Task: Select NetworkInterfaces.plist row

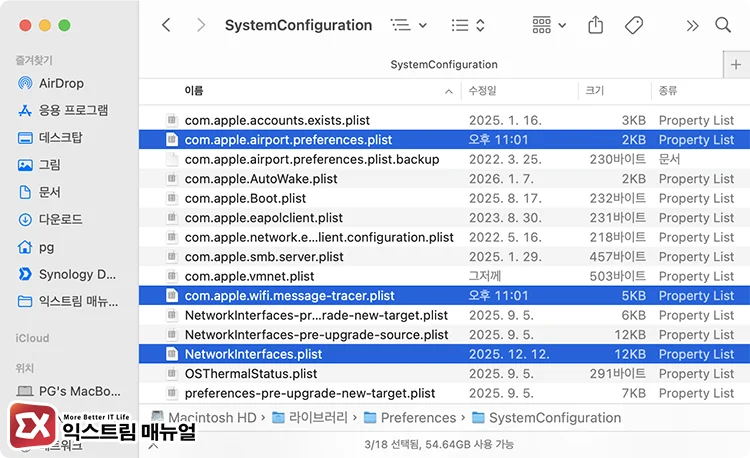Action: pos(444,354)
